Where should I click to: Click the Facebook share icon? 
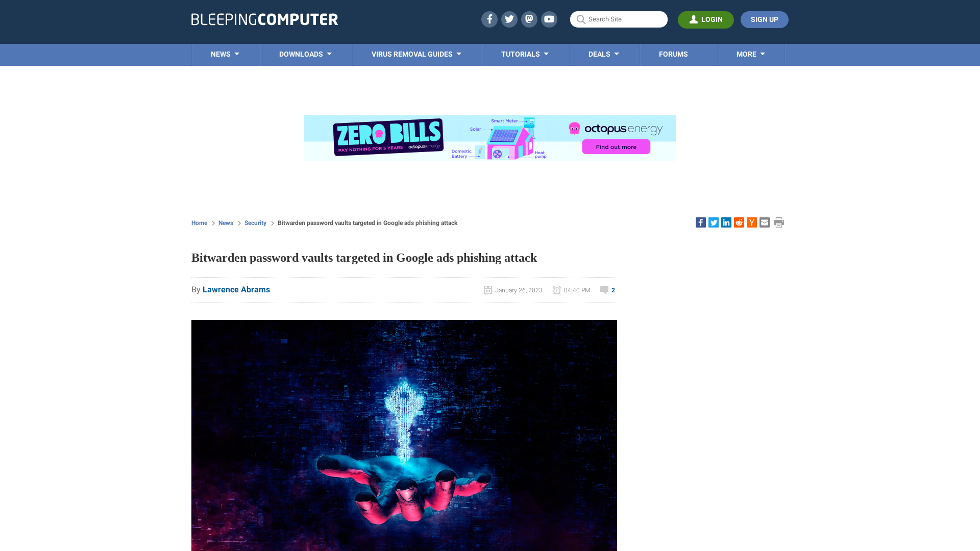coord(700,222)
